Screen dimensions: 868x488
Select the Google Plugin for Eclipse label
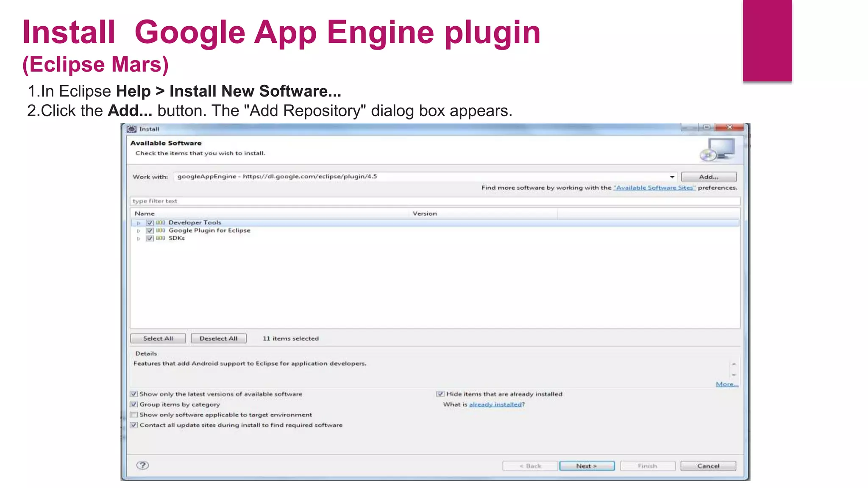coord(209,230)
